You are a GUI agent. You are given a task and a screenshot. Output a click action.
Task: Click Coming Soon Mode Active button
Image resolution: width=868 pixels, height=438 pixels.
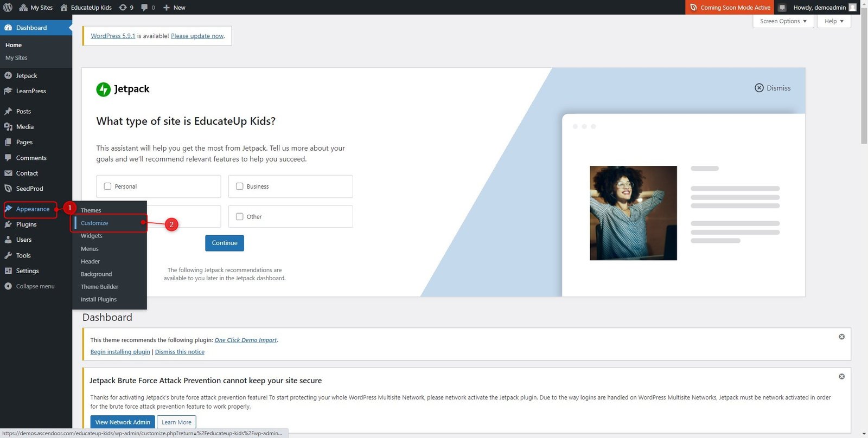pyautogui.click(x=730, y=8)
